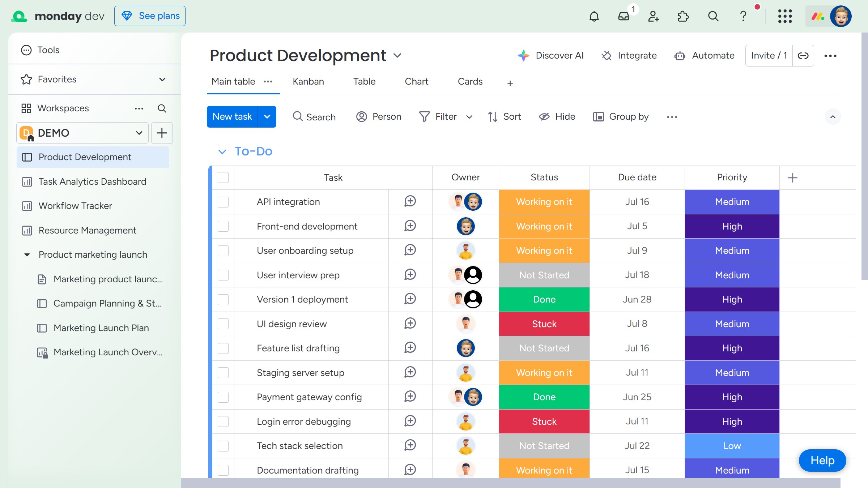
Task: Open the notifications bell
Action: click(x=594, y=16)
